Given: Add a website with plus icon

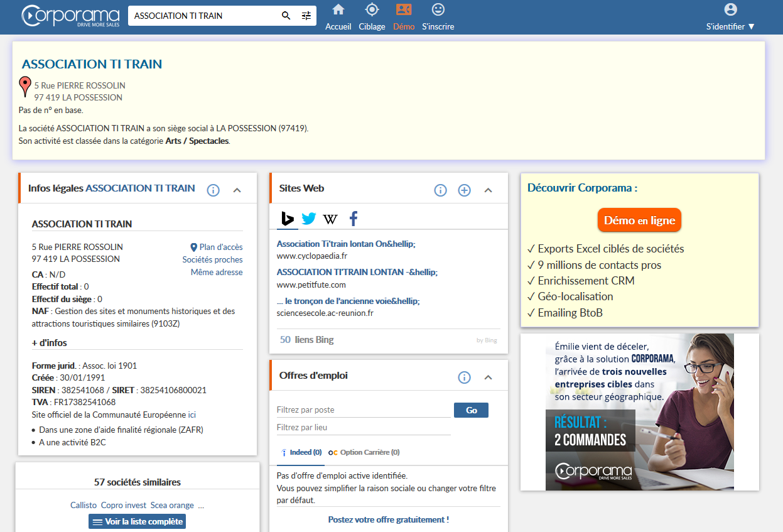Looking at the screenshot, I should 464,190.
